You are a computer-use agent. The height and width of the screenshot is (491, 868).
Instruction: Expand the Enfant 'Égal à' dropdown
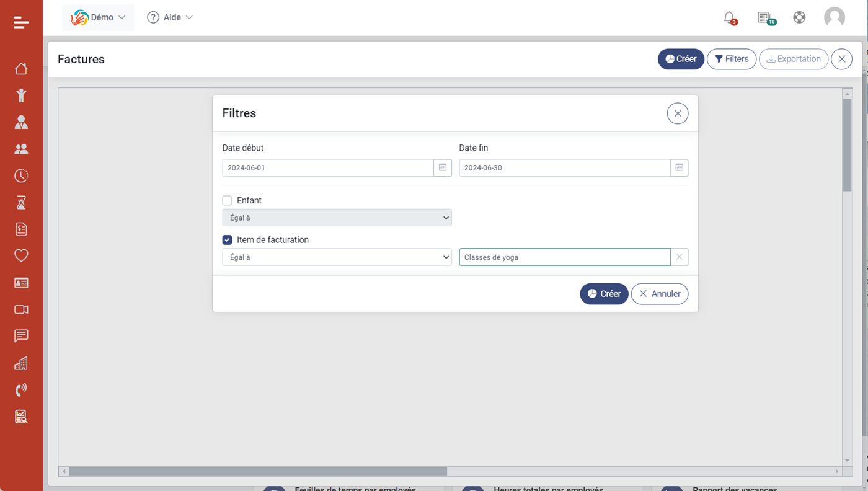(337, 218)
